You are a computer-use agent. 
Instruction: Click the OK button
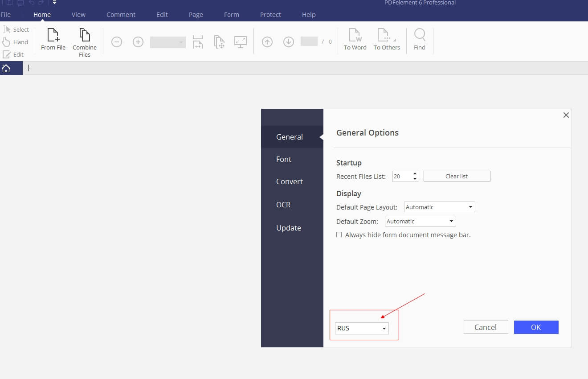click(536, 327)
